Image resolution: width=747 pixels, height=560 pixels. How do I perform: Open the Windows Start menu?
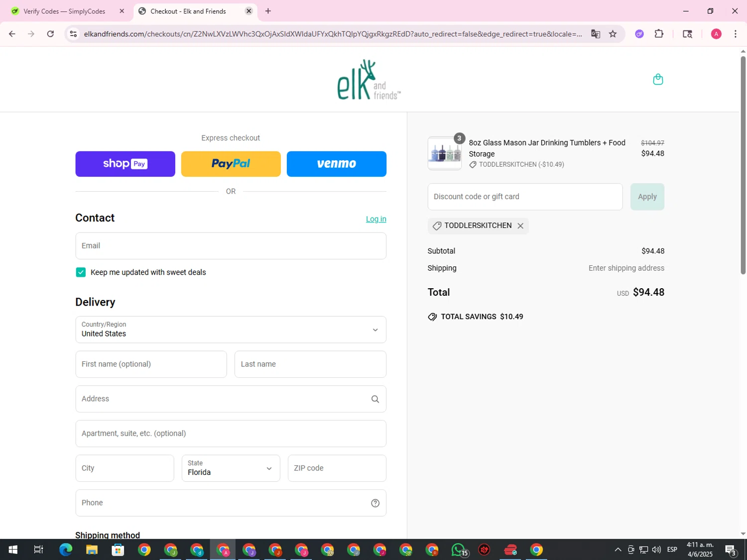pos(13,550)
